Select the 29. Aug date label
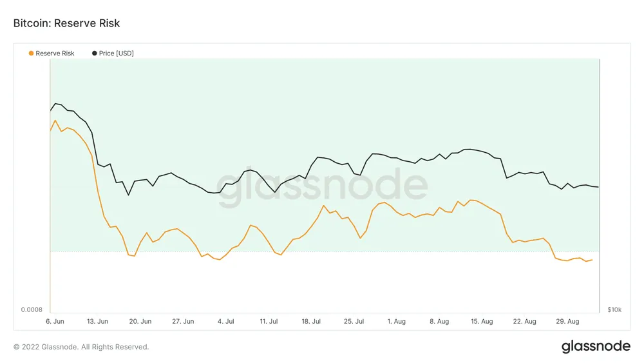The image size is (644, 363). pyautogui.click(x=568, y=321)
